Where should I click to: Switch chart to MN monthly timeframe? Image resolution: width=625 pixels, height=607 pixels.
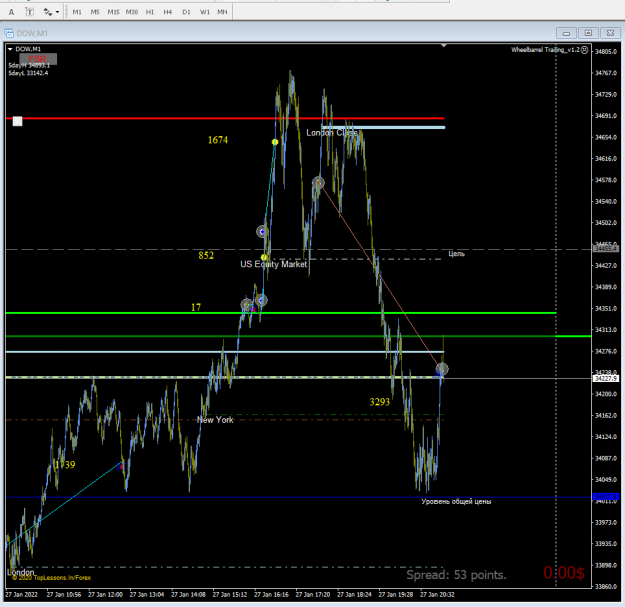point(222,12)
